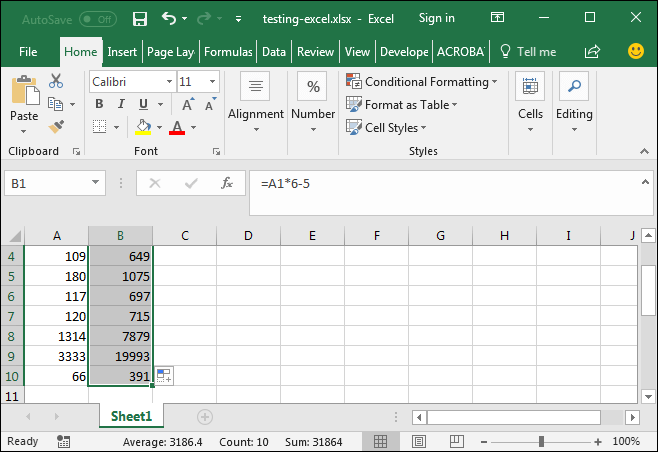Screen dimensions: 658x452
Task: Select the Format Painter brush
Action: [56, 126]
